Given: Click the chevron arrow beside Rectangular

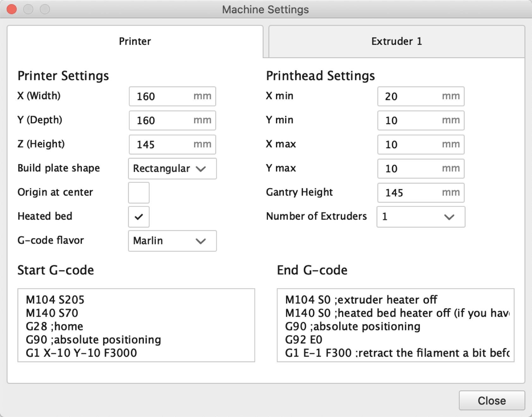Looking at the screenshot, I should click(x=201, y=169).
